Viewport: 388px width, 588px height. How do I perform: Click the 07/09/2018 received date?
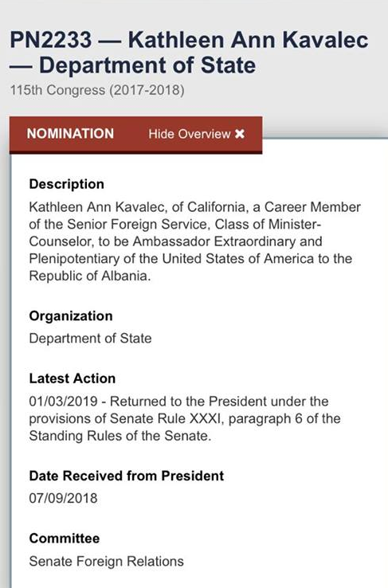coord(64,499)
